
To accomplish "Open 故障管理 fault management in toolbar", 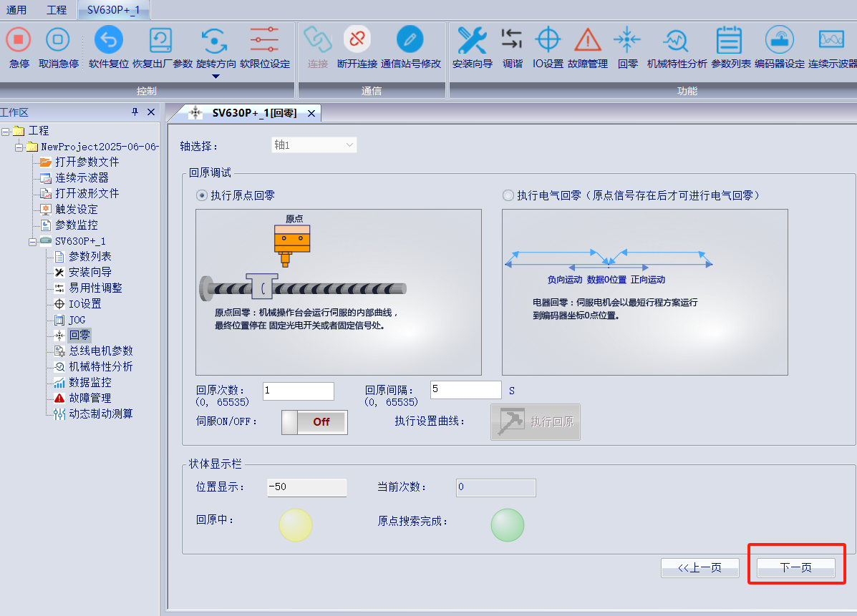I will click(x=588, y=40).
